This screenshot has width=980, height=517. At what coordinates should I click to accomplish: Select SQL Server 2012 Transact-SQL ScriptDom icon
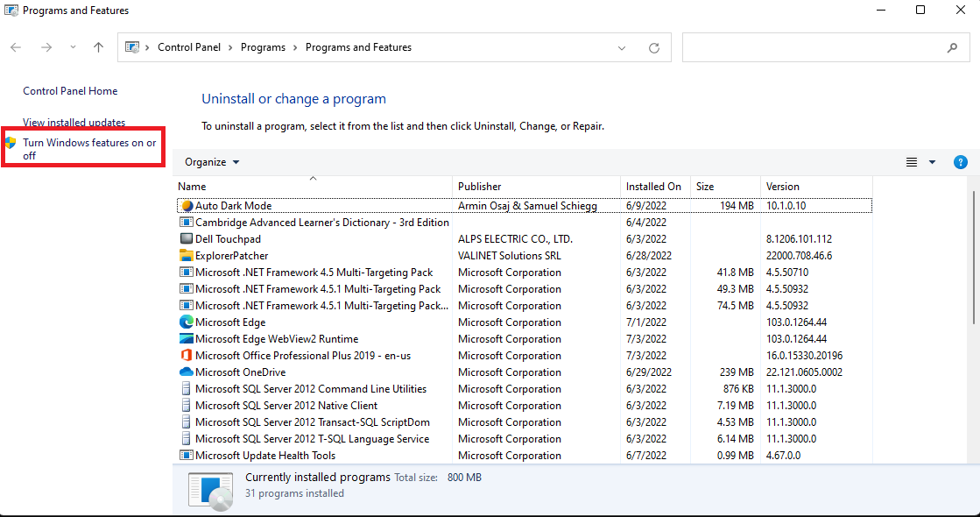click(187, 422)
